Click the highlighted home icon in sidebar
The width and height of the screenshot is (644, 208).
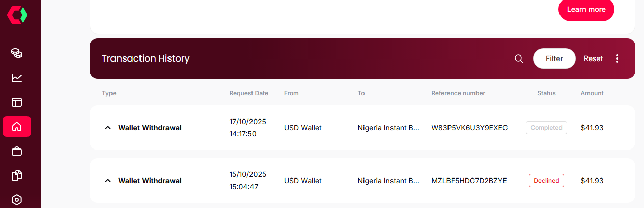click(17, 127)
